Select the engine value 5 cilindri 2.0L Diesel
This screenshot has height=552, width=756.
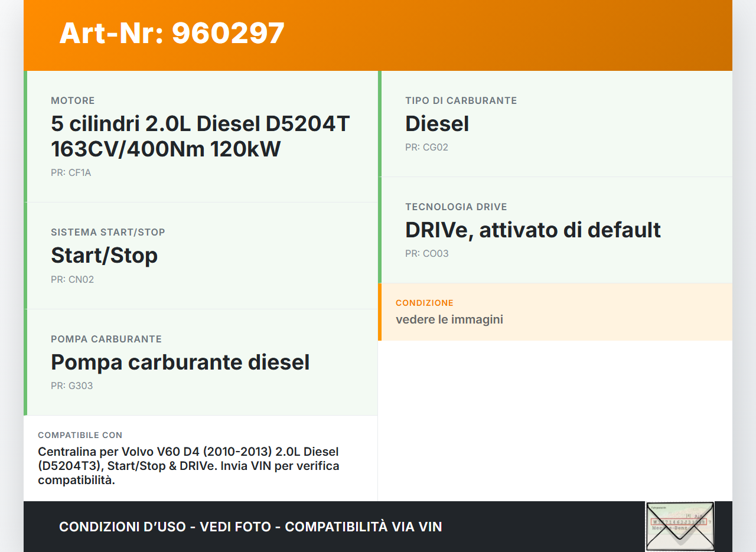[200, 136]
